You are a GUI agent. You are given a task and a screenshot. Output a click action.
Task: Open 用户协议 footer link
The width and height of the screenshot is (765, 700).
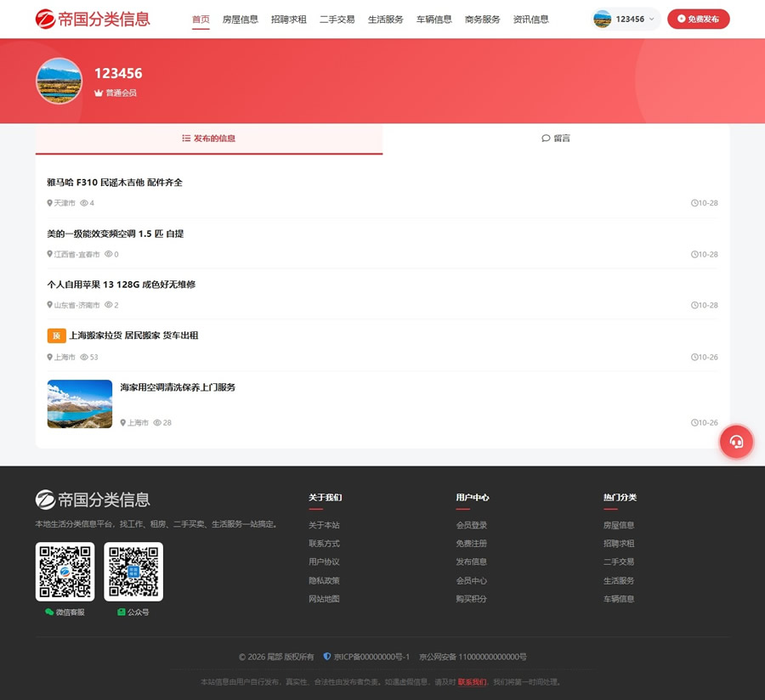[x=324, y=562]
